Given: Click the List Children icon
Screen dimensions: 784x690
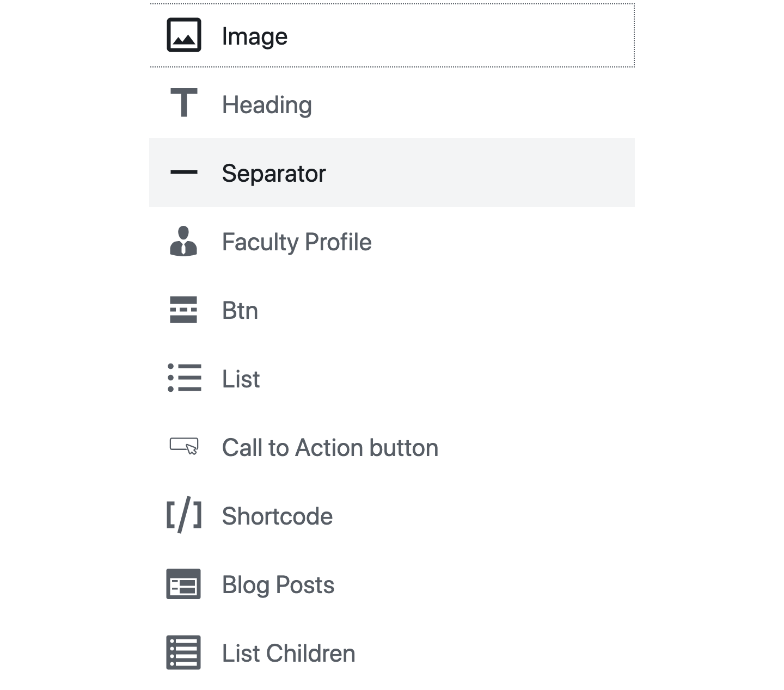Looking at the screenshot, I should click(184, 652).
